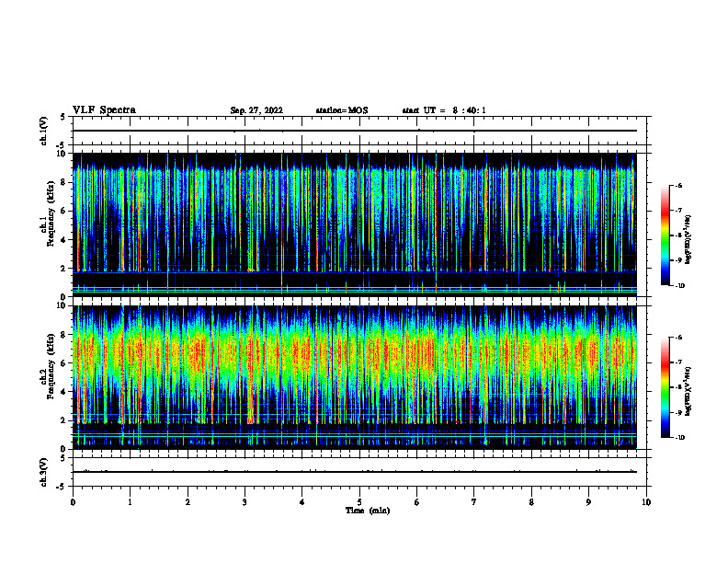Click time axis tick label '0'
The image size is (728, 563).
click(x=73, y=502)
